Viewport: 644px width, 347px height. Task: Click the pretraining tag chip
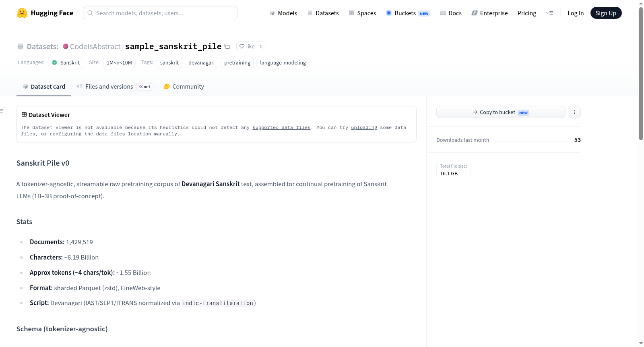pos(237,62)
